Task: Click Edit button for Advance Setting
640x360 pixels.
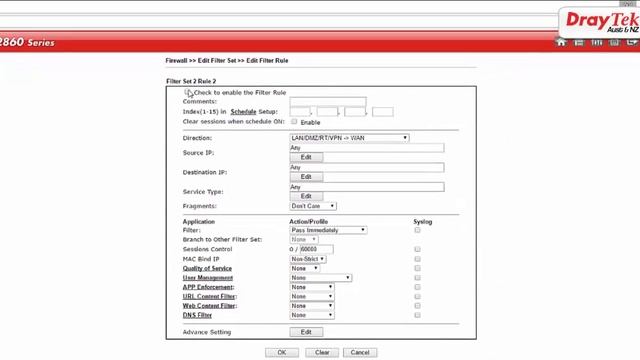Action: pos(306,332)
